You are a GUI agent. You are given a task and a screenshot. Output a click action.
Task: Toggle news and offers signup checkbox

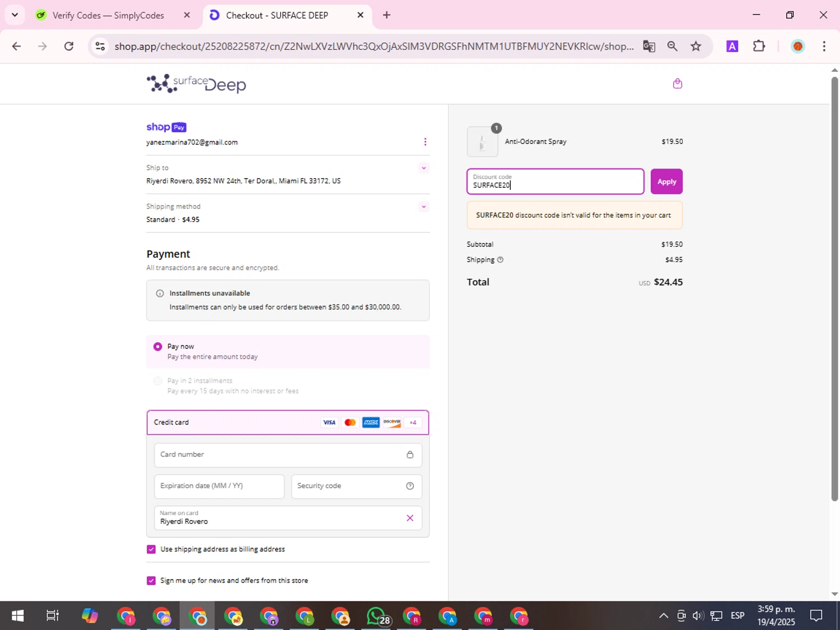[151, 581]
